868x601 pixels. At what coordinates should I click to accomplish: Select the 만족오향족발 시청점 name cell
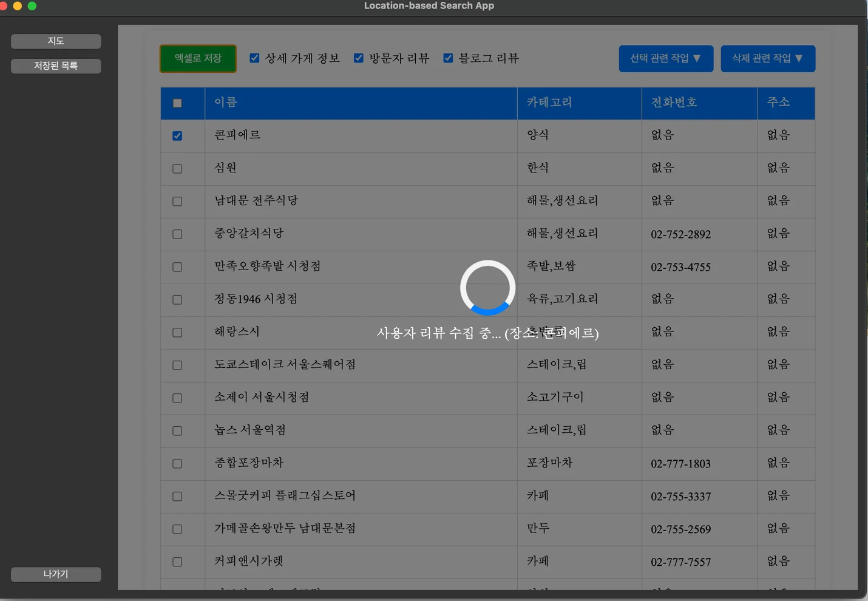click(361, 267)
